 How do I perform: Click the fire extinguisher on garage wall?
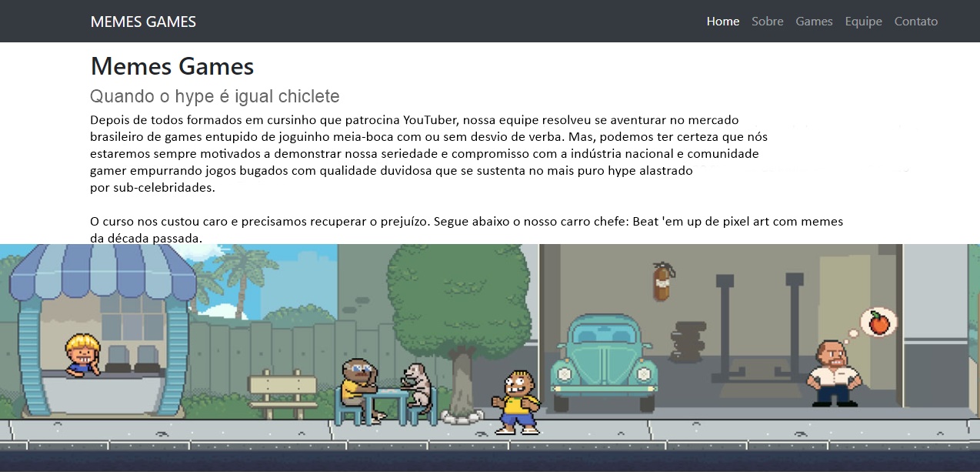(662, 282)
